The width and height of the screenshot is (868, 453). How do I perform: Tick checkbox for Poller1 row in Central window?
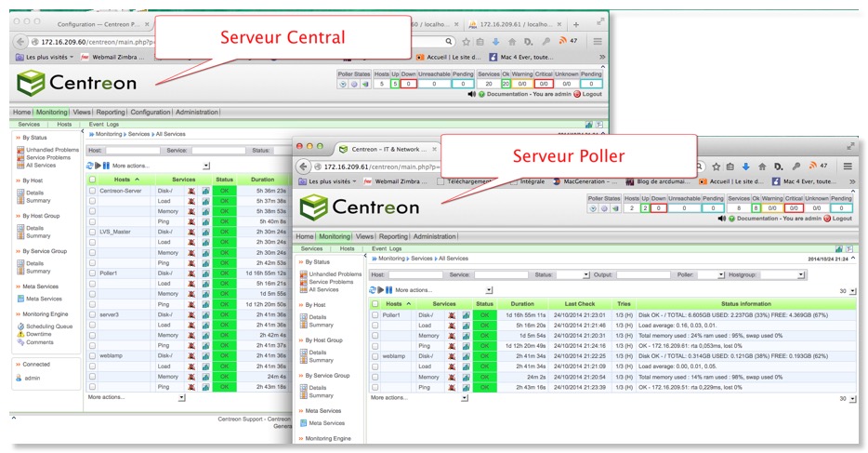coord(92,273)
